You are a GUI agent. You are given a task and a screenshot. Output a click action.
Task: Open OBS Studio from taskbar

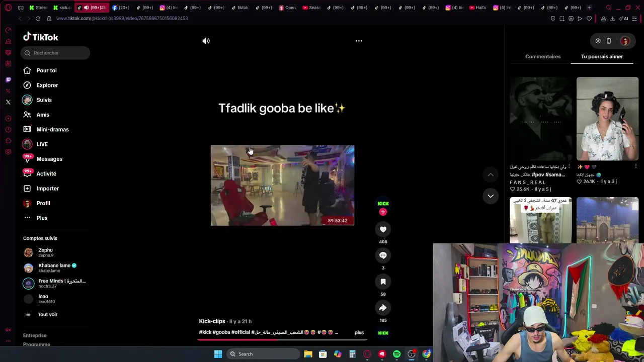coord(412,354)
